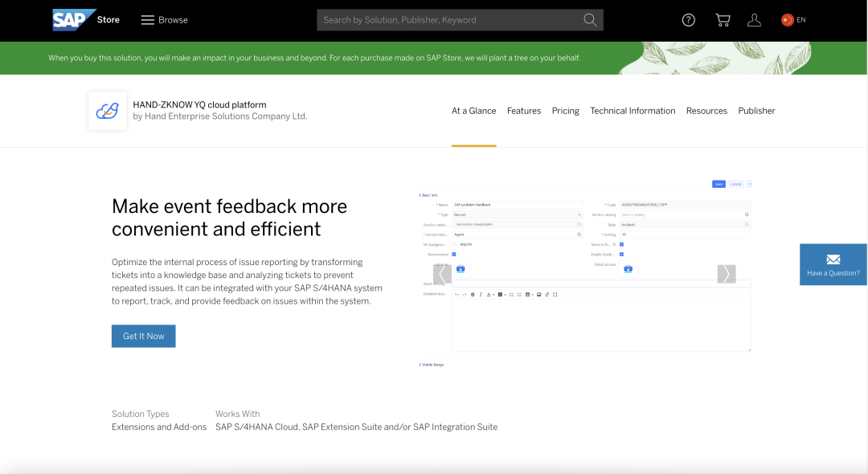The width and height of the screenshot is (868, 474).
Task: Click the Have a Question envelope button
Action: click(x=833, y=264)
